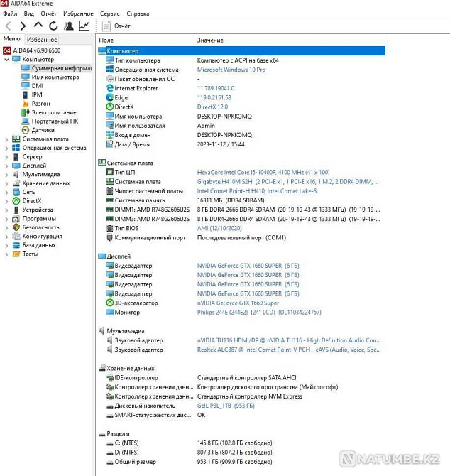Open the Разгон flame icon item
The height and width of the screenshot is (476, 450).
(26, 104)
